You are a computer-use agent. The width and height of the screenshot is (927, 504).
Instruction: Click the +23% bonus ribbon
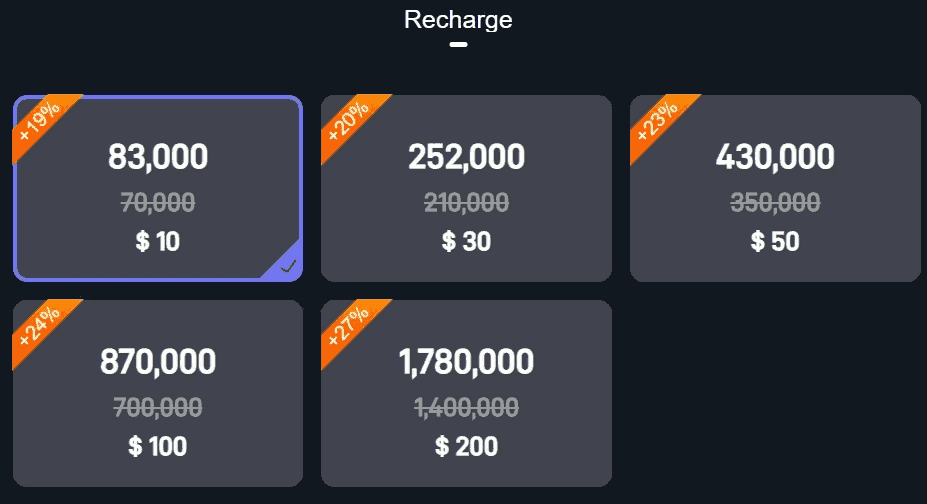[x=657, y=121]
